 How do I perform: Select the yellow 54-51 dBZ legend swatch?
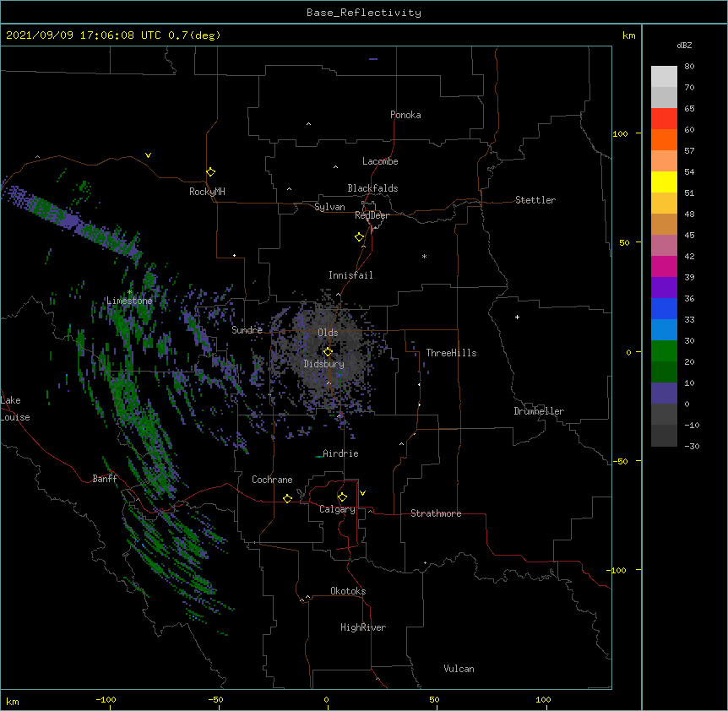664,182
